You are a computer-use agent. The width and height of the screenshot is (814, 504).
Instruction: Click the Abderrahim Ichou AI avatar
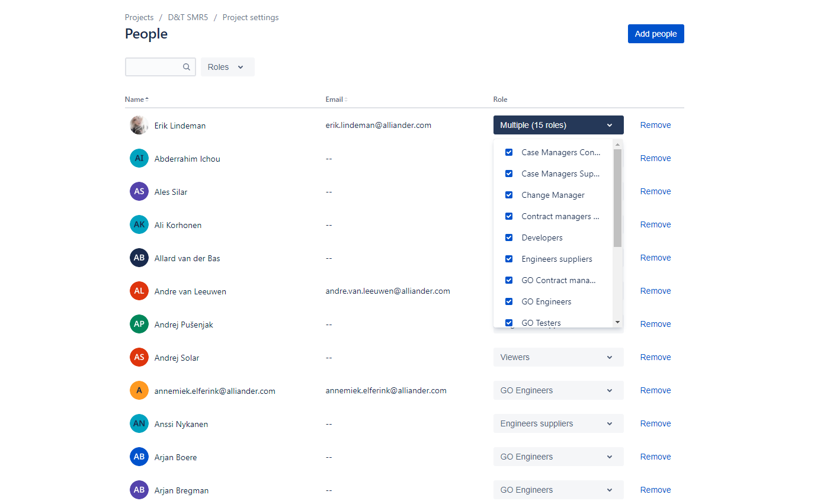[x=139, y=158]
